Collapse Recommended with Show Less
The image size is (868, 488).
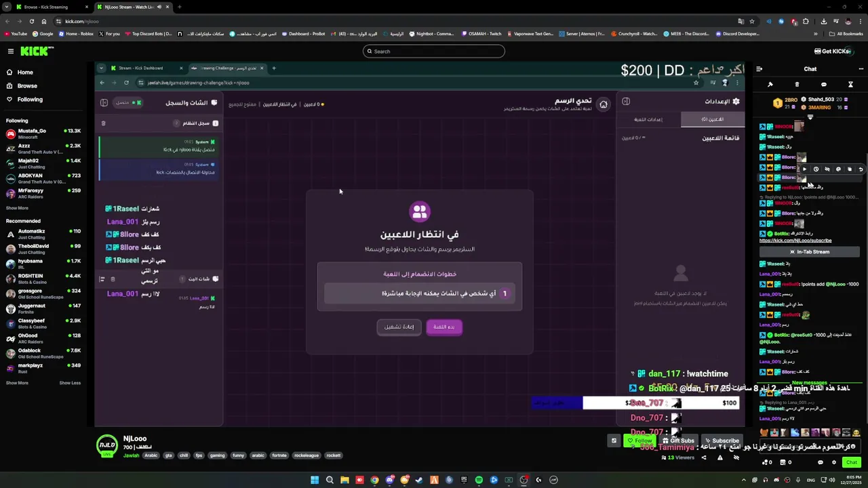pyautogui.click(x=70, y=383)
